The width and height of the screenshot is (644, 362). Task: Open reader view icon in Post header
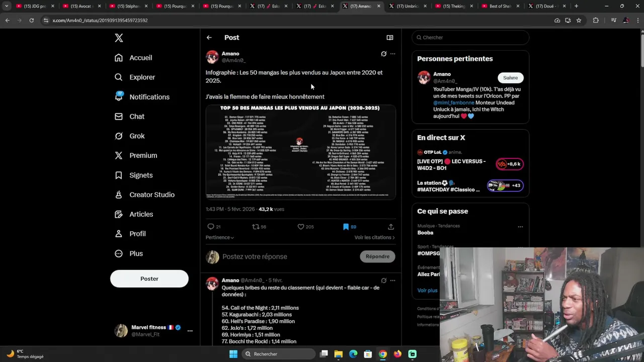[x=389, y=38]
